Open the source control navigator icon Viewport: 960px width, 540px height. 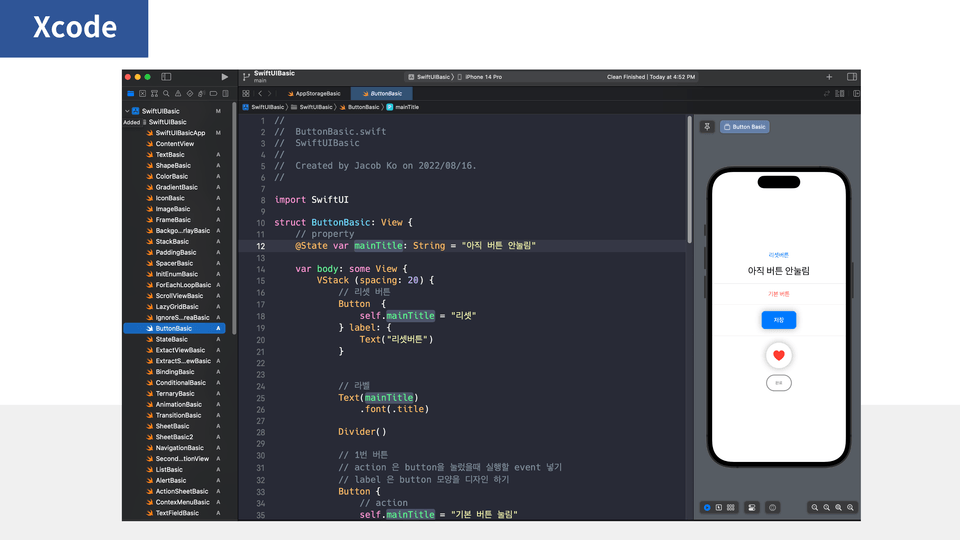[142, 94]
